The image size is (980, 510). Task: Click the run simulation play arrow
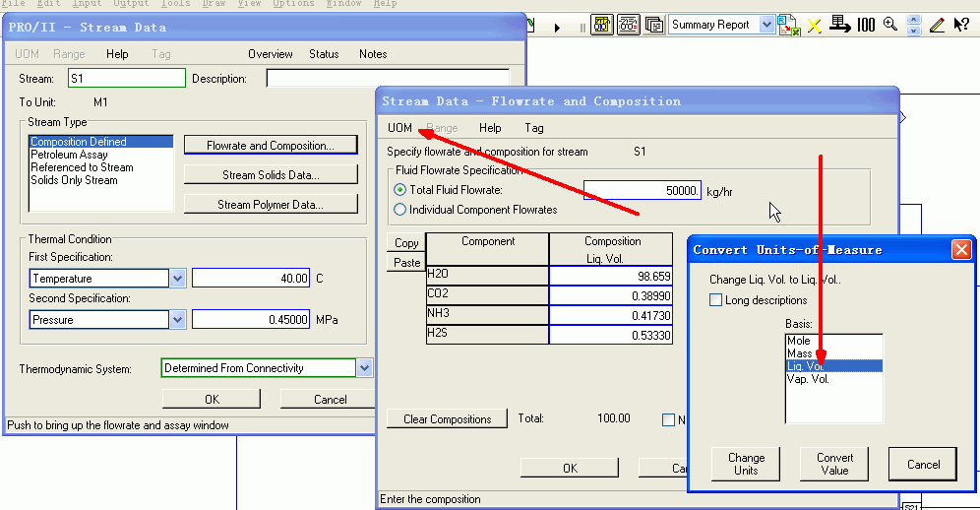[557, 27]
